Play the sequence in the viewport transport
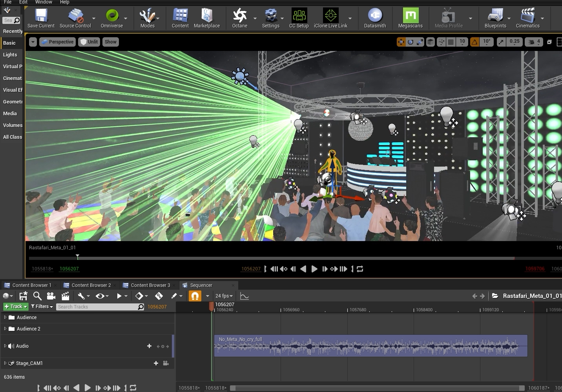562x392 pixels. point(314,269)
